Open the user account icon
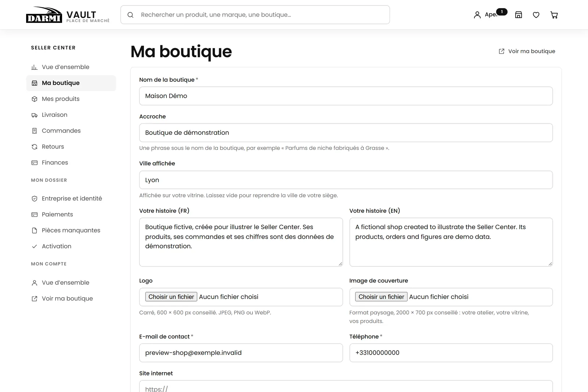 (x=477, y=15)
